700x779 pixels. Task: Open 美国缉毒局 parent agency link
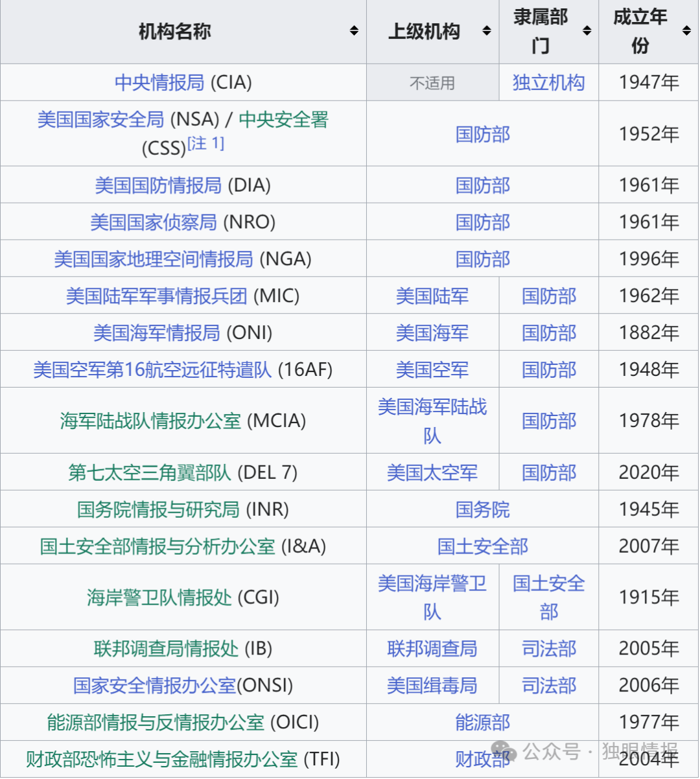point(432,686)
